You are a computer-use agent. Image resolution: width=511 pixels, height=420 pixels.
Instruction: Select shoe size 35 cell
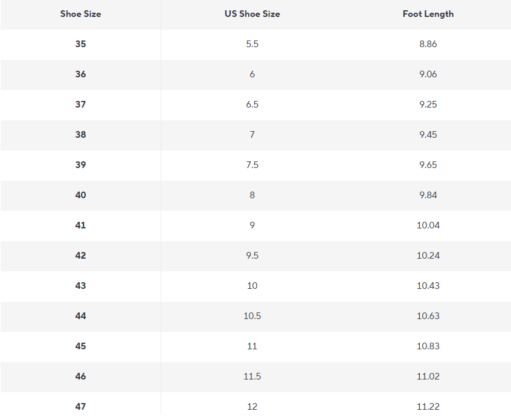coord(80,44)
